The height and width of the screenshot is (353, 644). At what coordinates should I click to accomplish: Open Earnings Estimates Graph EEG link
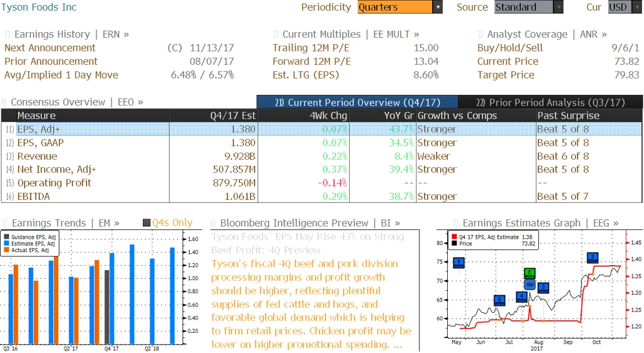540,223
